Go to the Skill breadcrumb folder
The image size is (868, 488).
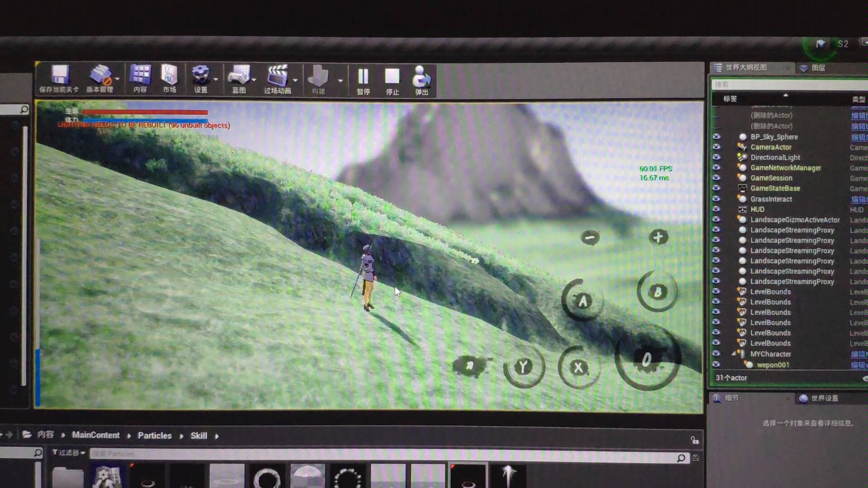pyautogui.click(x=199, y=435)
